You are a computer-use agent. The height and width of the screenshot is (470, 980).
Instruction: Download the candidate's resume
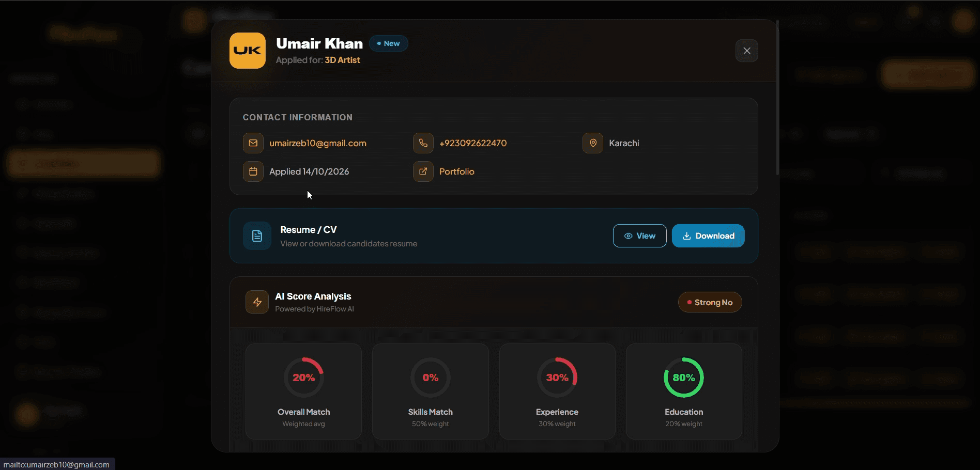(708, 236)
